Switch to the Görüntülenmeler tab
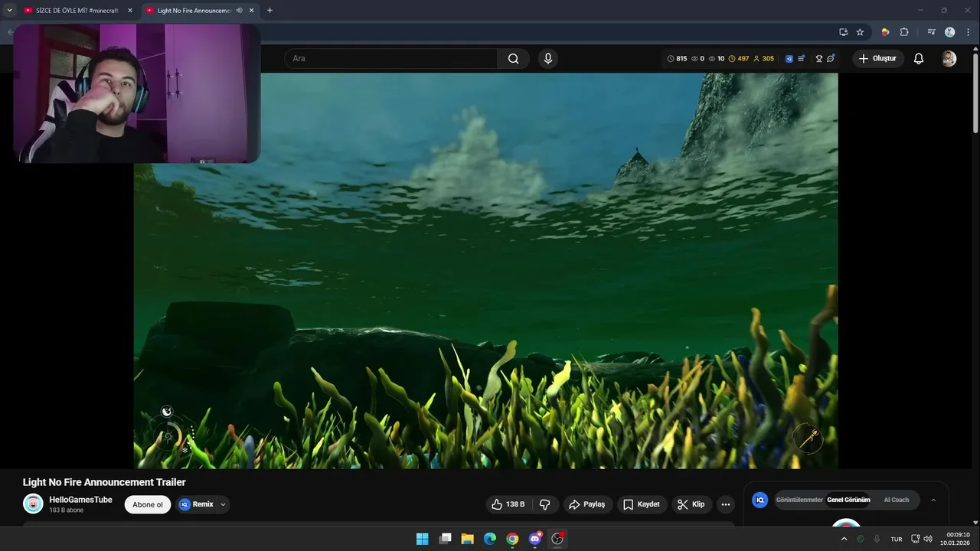The width and height of the screenshot is (980, 551). pyautogui.click(x=799, y=500)
